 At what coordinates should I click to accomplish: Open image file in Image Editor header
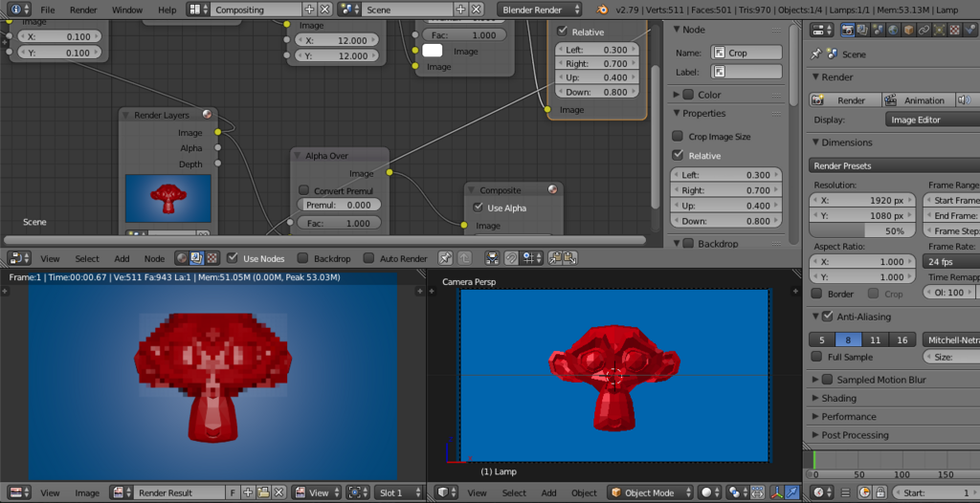point(263,492)
